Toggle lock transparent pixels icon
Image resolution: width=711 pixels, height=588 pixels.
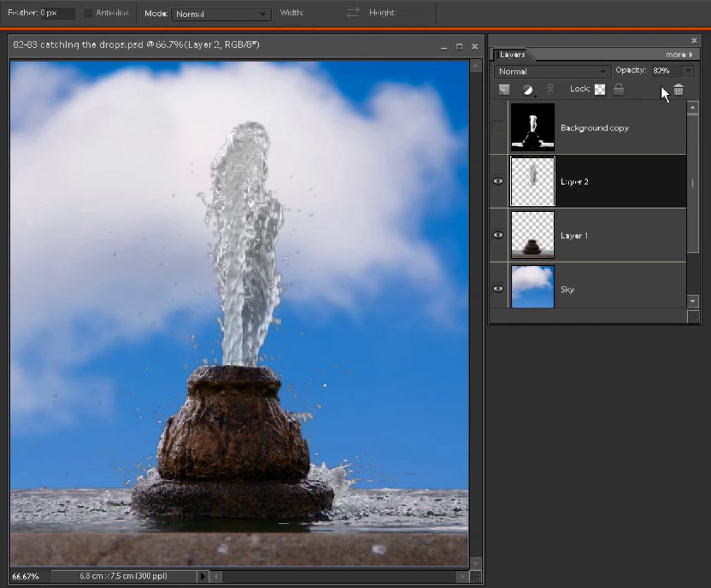click(x=600, y=90)
